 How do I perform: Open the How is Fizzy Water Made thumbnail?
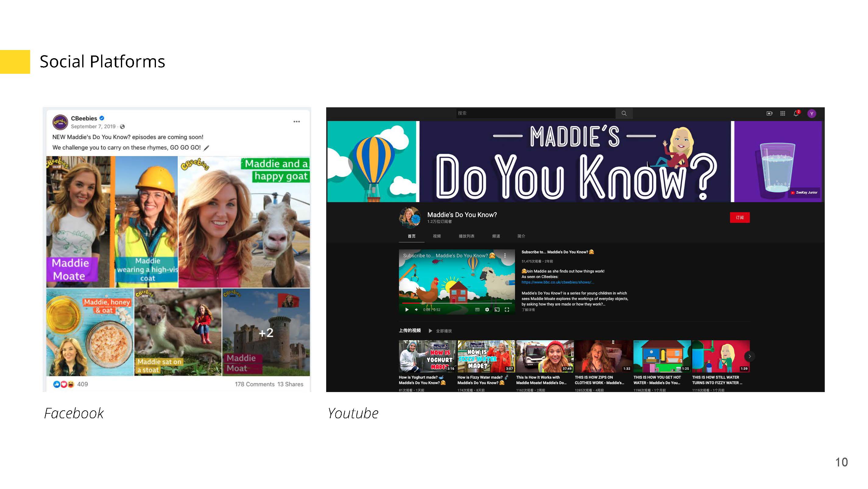click(x=486, y=356)
